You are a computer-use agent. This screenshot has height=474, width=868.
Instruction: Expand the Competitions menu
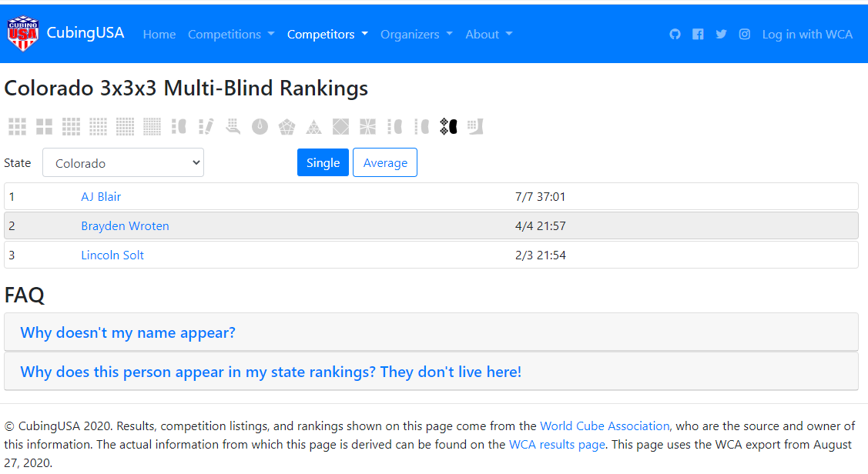tap(231, 35)
